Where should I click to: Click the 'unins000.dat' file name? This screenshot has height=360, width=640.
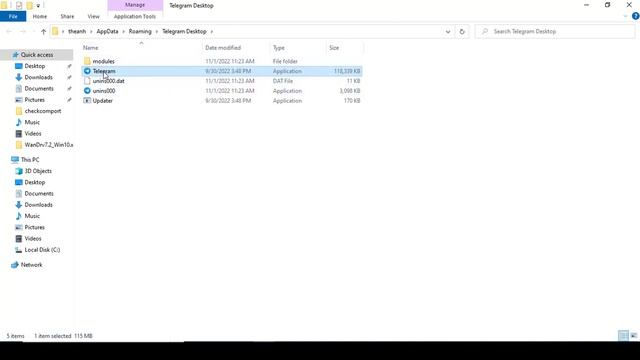(x=109, y=81)
